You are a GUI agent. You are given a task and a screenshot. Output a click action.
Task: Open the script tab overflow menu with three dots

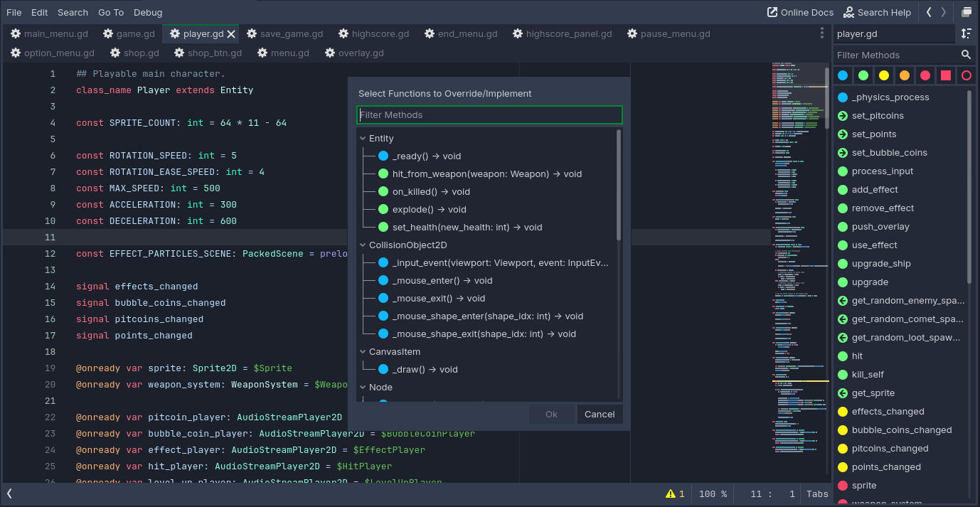click(821, 33)
